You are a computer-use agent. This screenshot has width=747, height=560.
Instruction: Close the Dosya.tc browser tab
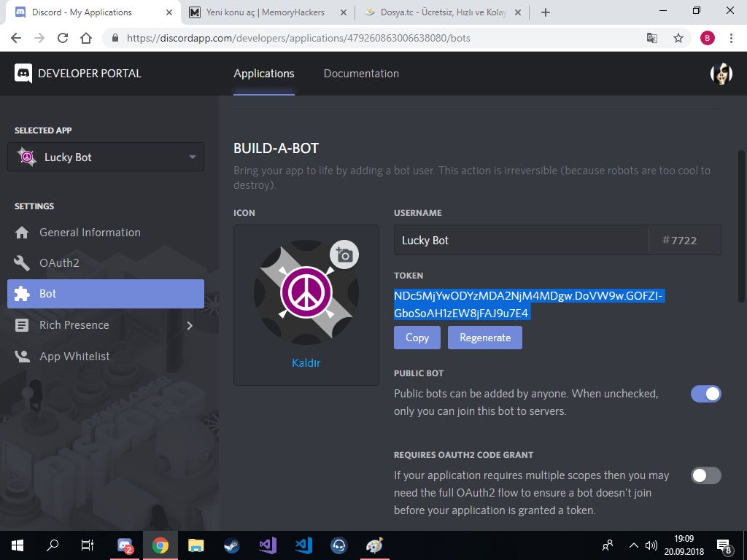pyautogui.click(x=518, y=12)
